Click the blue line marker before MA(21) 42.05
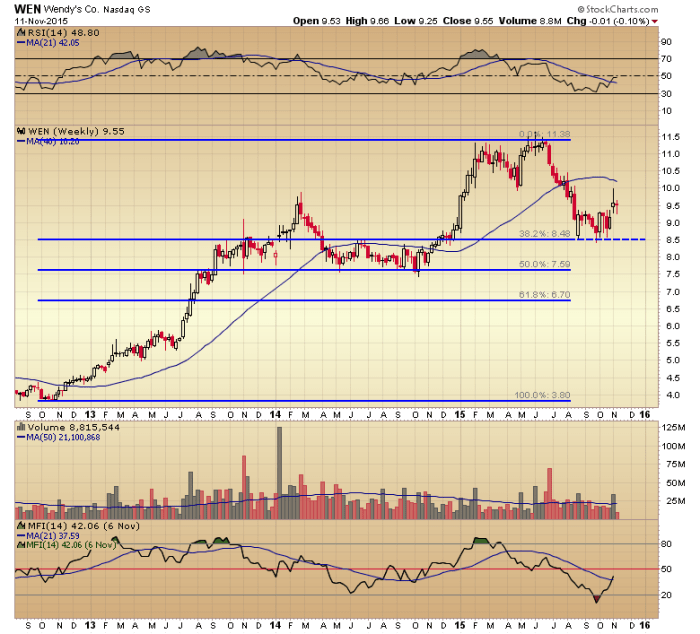The width and height of the screenshot is (700, 634). 21,43
